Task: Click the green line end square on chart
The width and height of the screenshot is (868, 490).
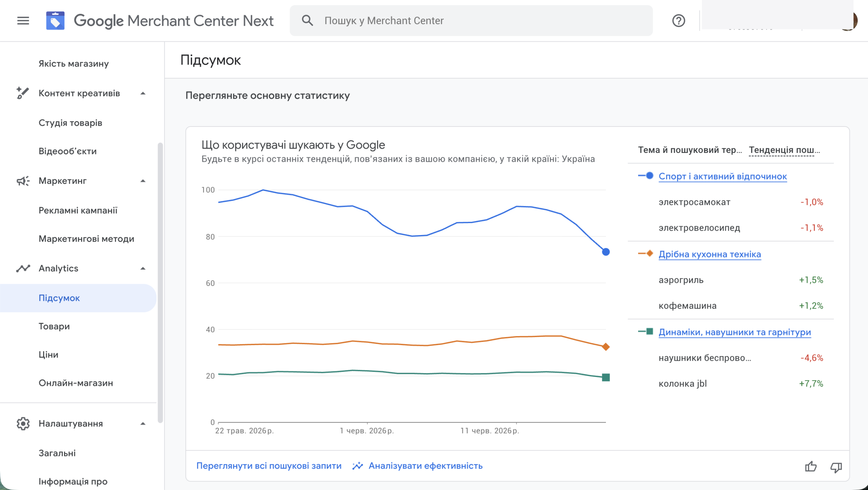Action: [x=606, y=377]
